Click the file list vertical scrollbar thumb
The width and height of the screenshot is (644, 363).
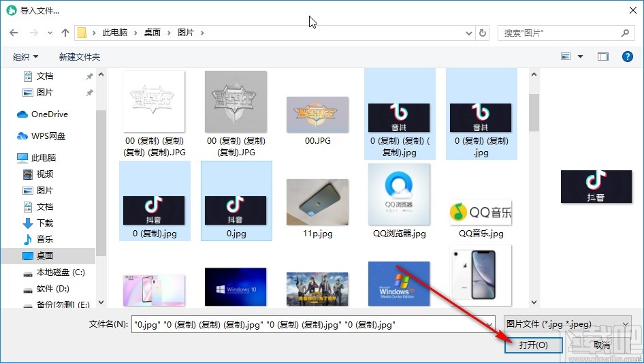pos(534,112)
